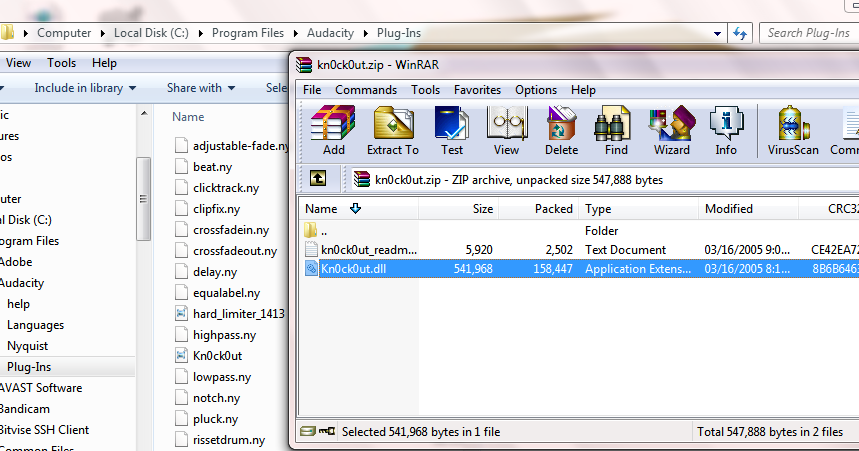Click Program Files in address breadcrumb
Viewport: 859px width, 451px height.
(x=248, y=33)
